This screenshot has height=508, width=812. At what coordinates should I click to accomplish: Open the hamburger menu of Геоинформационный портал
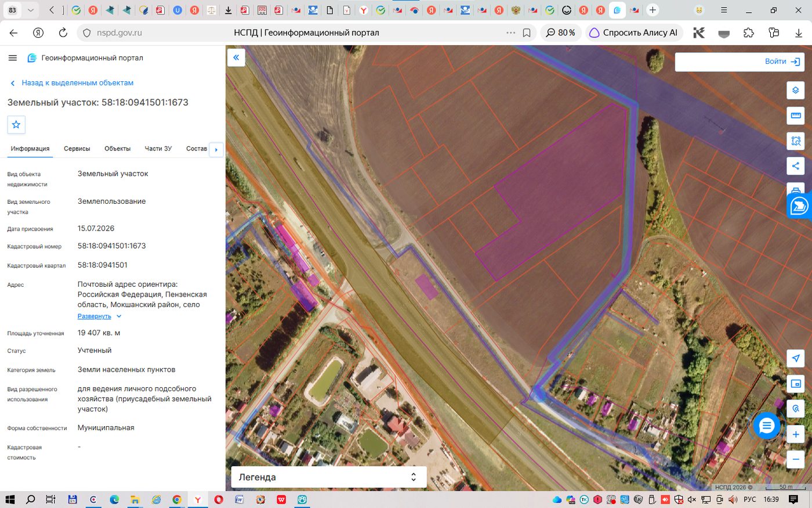point(13,58)
